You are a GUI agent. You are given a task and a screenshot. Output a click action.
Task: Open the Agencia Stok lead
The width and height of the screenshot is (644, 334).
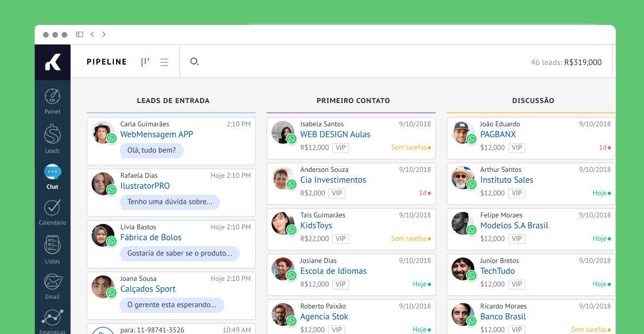tap(324, 317)
